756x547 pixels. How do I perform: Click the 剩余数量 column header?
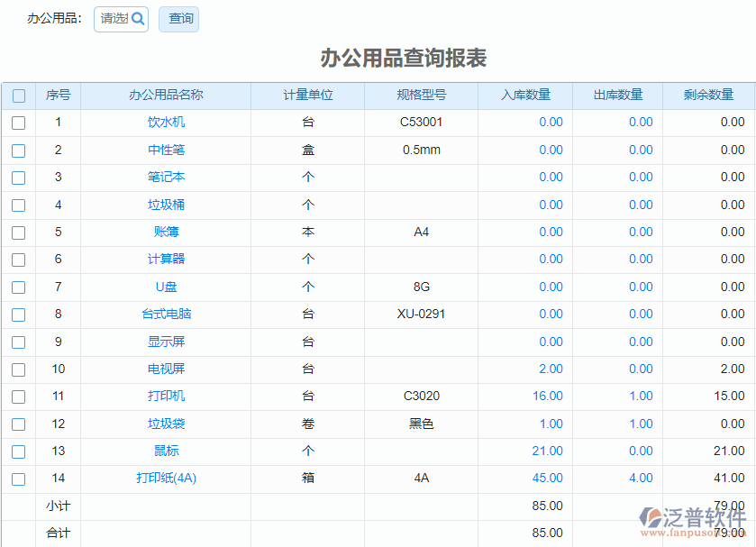tap(708, 96)
